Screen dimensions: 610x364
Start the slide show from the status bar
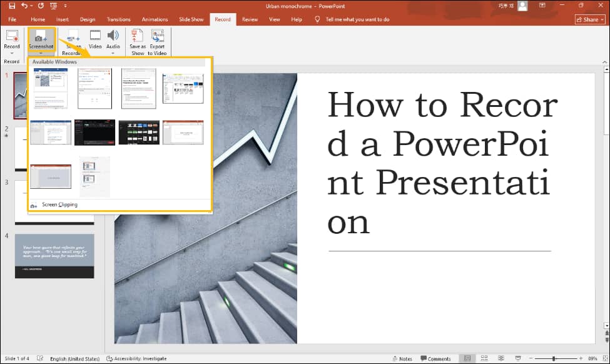[518, 358]
